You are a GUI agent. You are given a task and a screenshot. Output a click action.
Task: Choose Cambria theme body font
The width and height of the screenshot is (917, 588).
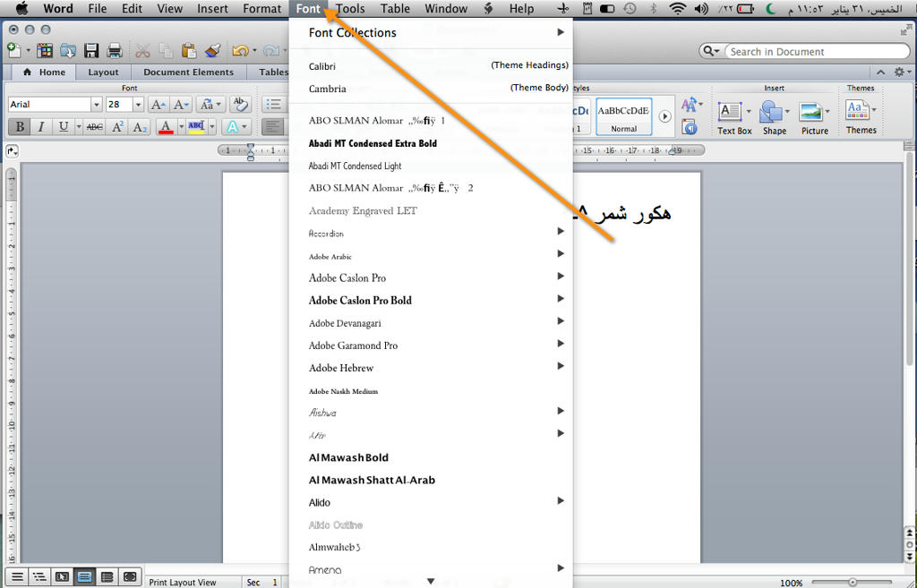[431, 89]
